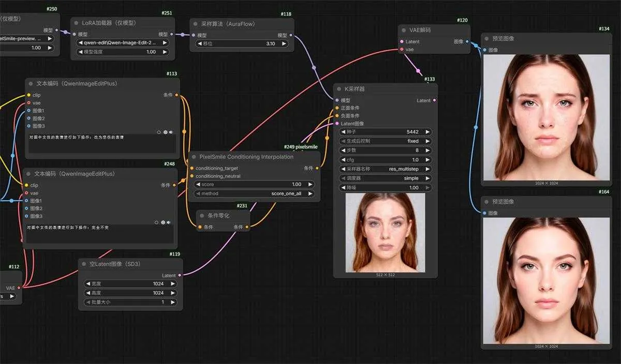Screen dimensions: 621x364
Task: Collapse the K采样器 node via its title dot
Action: (338, 89)
